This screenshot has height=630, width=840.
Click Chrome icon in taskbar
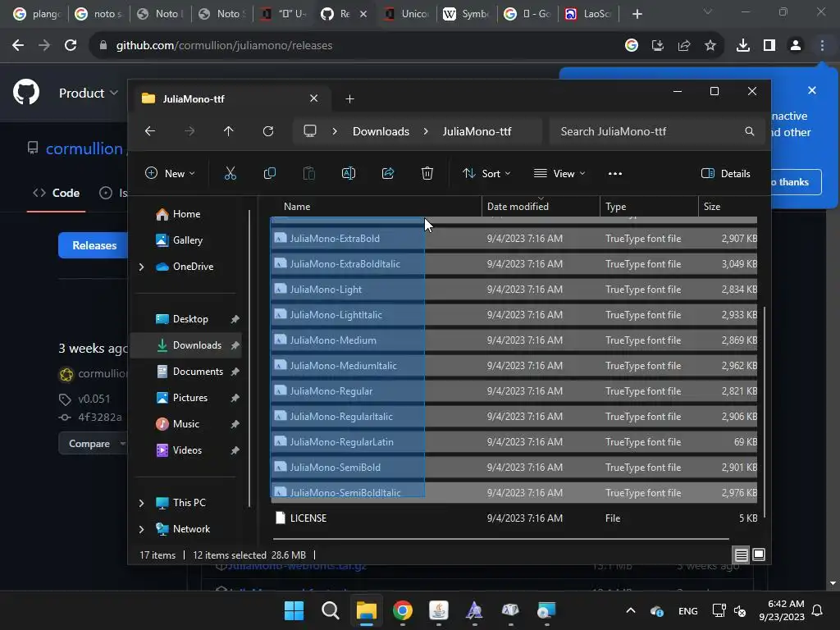pyautogui.click(x=402, y=610)
